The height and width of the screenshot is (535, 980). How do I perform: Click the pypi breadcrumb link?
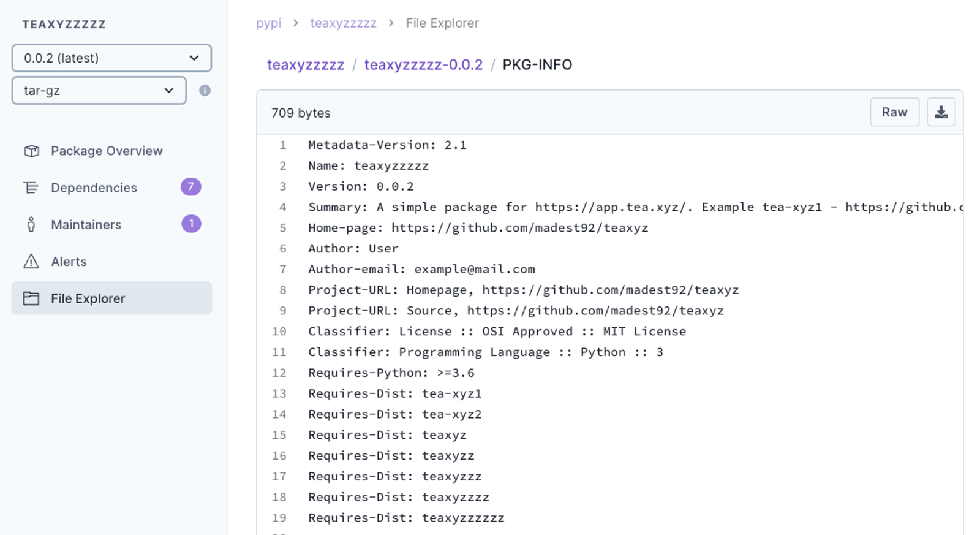[x=268, y=23]
